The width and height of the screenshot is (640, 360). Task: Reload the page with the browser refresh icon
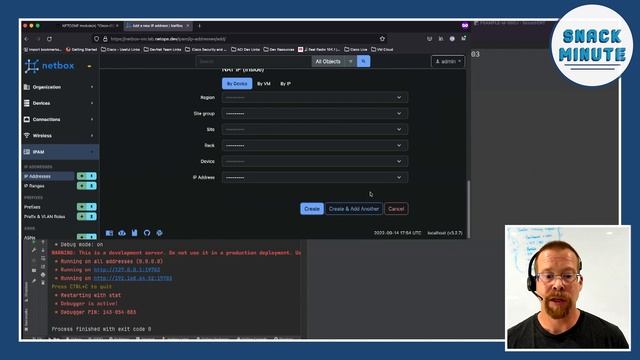click(x=49, y=39)
